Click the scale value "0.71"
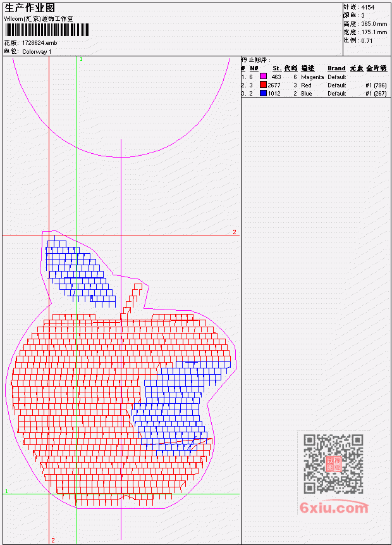 367,41
